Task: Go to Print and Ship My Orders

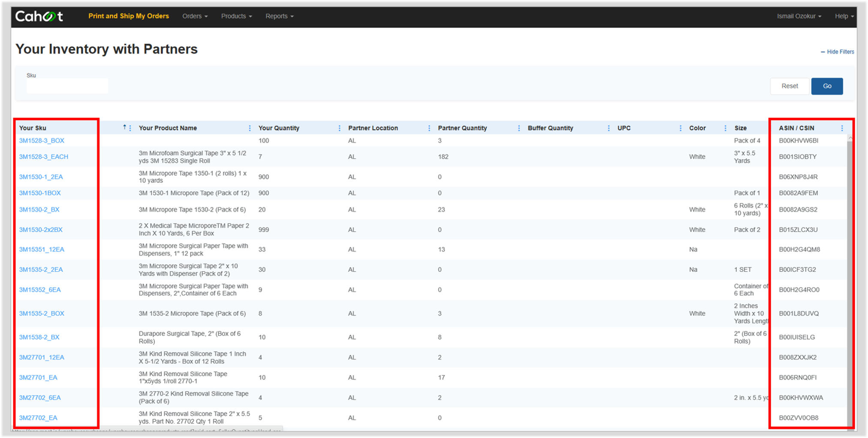Action: click(129, 16)
